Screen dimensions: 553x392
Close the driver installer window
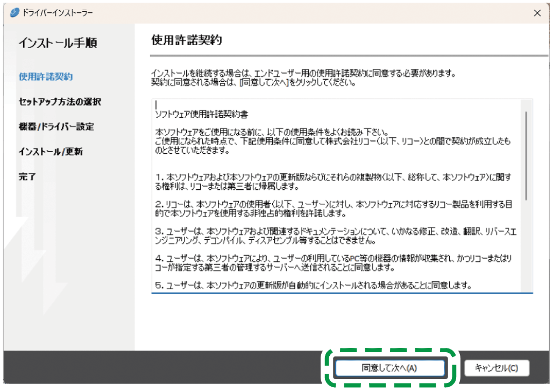(537, 13)
